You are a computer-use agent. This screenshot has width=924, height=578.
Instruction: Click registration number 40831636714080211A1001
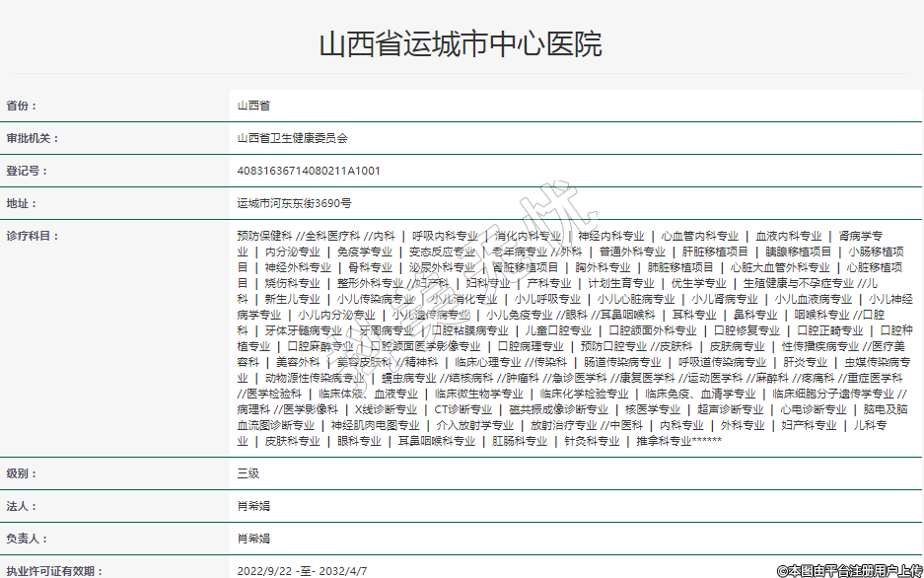coord(308,171)
